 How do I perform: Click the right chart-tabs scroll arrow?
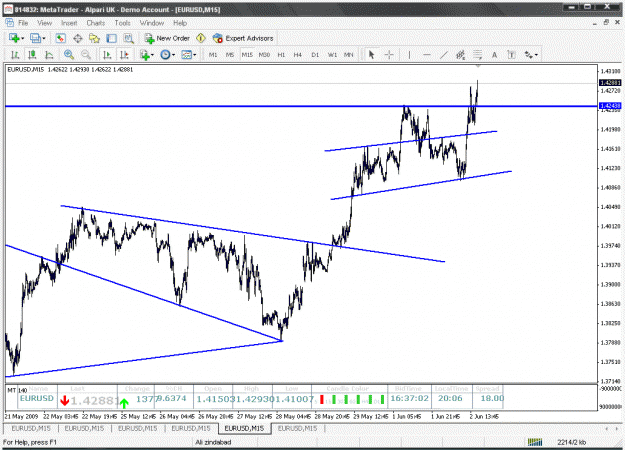(x=618, y=428)
